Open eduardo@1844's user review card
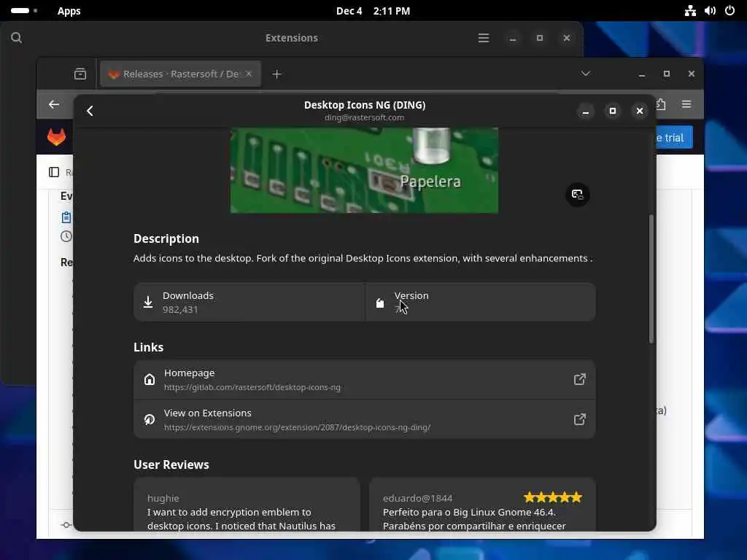The height and width of the screenshot is (560, 747). click(x=482, y=505)
